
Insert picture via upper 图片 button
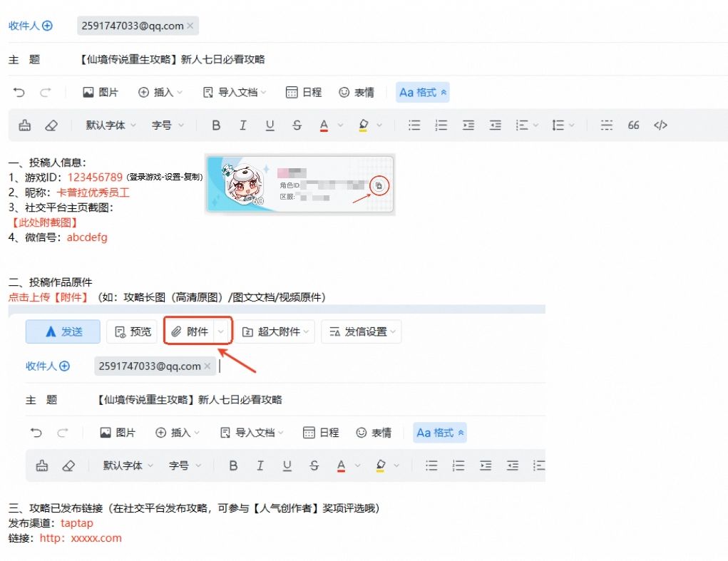(101, 93)
